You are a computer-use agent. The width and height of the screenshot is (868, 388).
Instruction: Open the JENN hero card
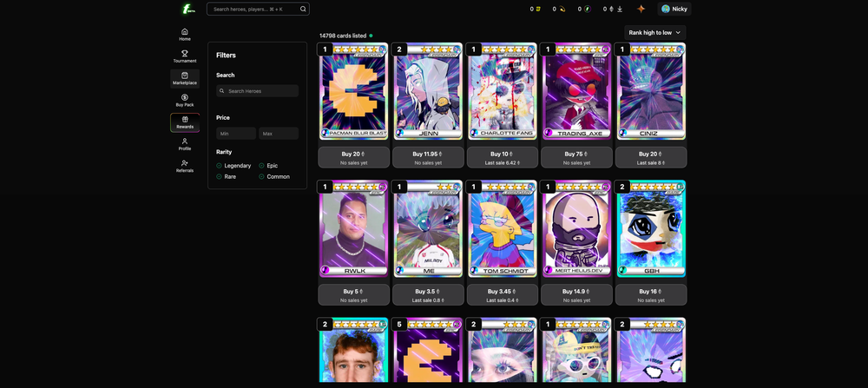pos(428,91)
